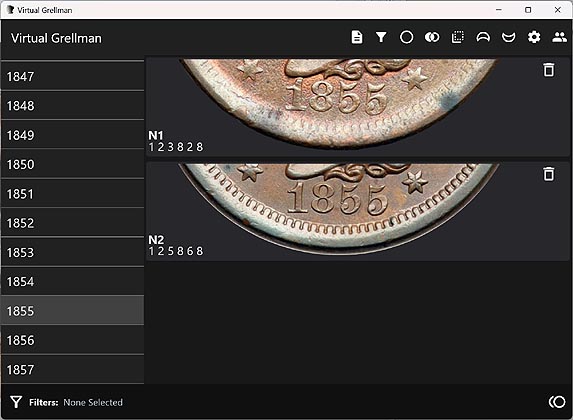Image resolution: width=573 pixels, height=420 pixels.
Task: Select year 1849 in the list
Action: coord(73,135)
